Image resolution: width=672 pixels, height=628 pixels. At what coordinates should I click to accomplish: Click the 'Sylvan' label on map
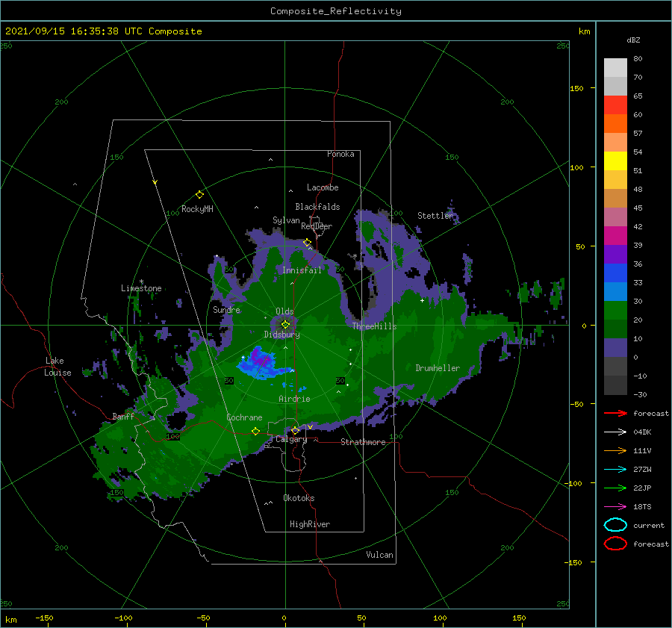pos(286,220)
